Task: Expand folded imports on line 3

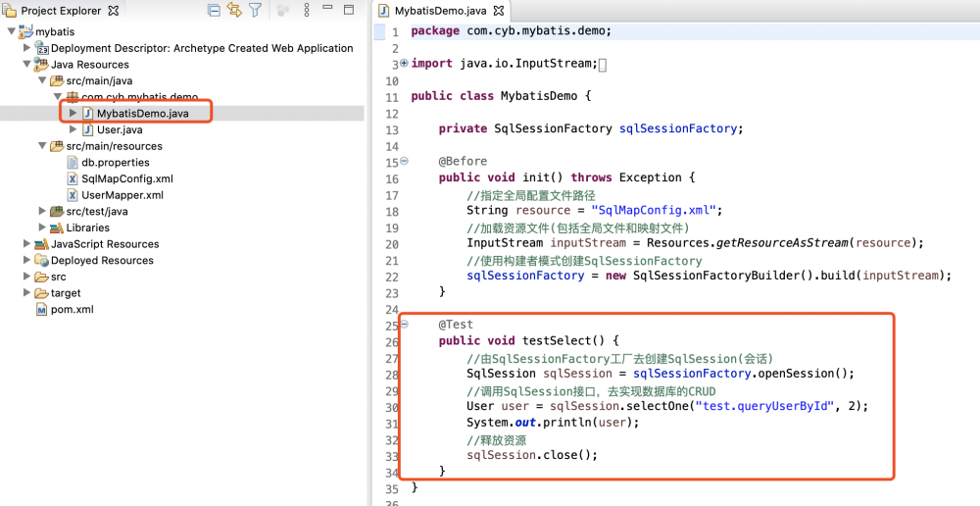Action: click(x=404, y=63)
